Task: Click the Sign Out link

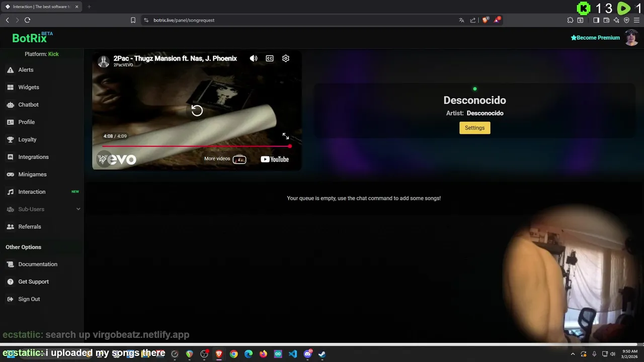Action: pos(29,299)
